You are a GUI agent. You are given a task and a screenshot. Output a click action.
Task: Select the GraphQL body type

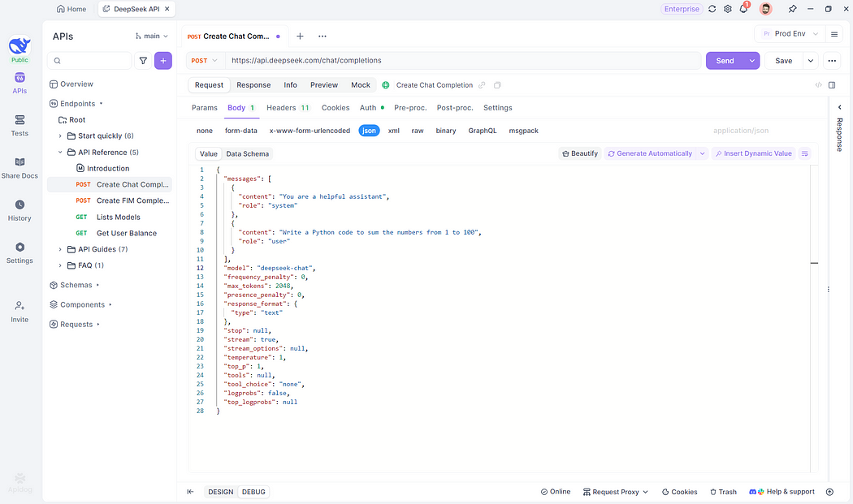[x=482, y=131]
